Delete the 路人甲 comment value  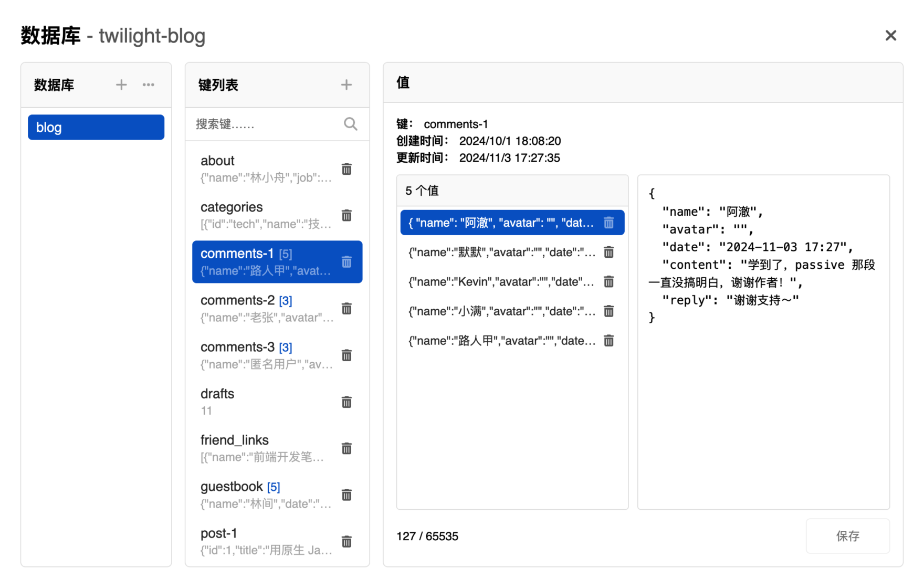[x=609, y=341]
